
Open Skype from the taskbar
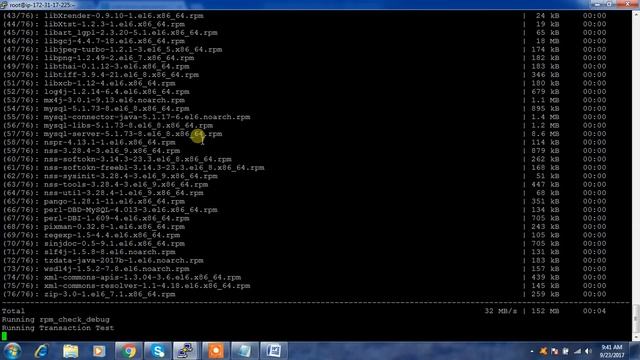(x=158, y=351)
